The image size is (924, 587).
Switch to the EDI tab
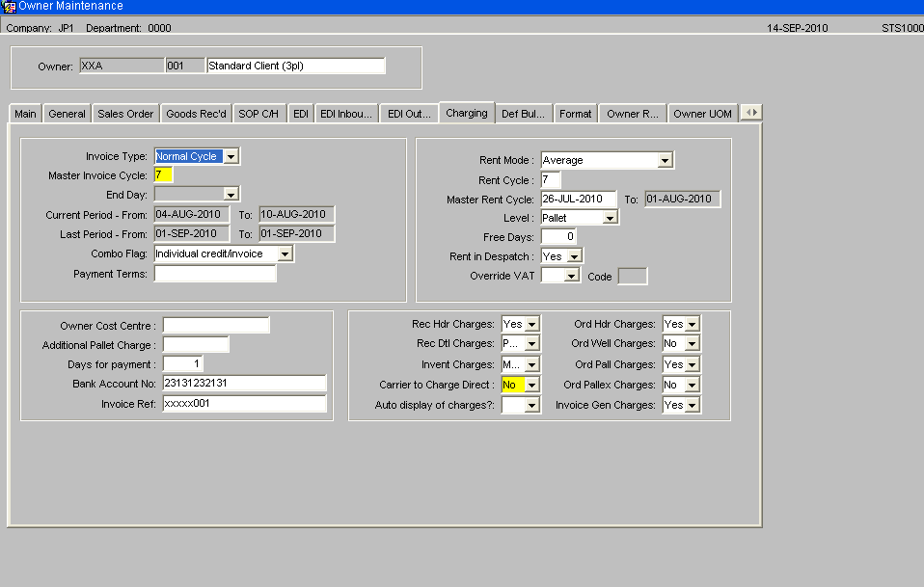click(301, 114)
